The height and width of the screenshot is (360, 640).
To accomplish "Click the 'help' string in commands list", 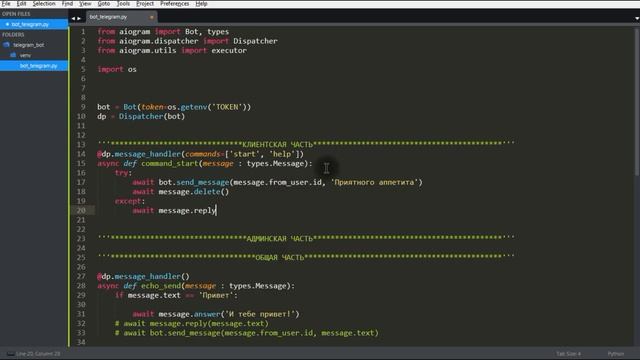I will tap(282, 154).
